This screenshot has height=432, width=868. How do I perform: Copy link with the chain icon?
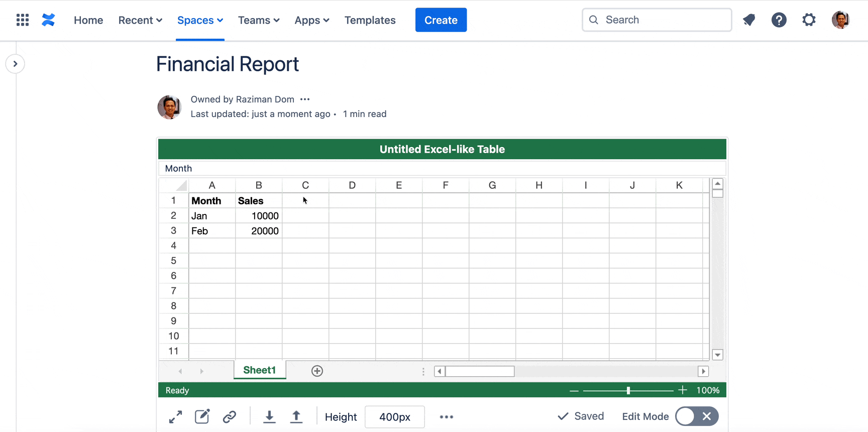coord(230,416)
